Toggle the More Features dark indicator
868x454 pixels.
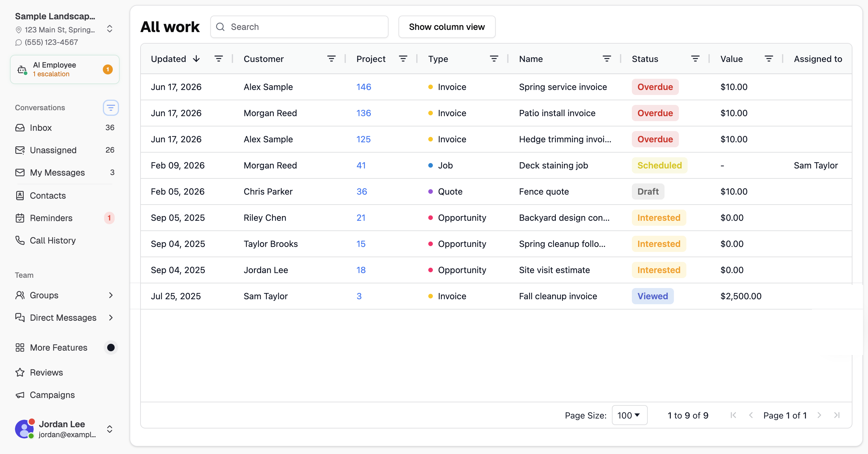pyautogui.click(x=111, y=348)
